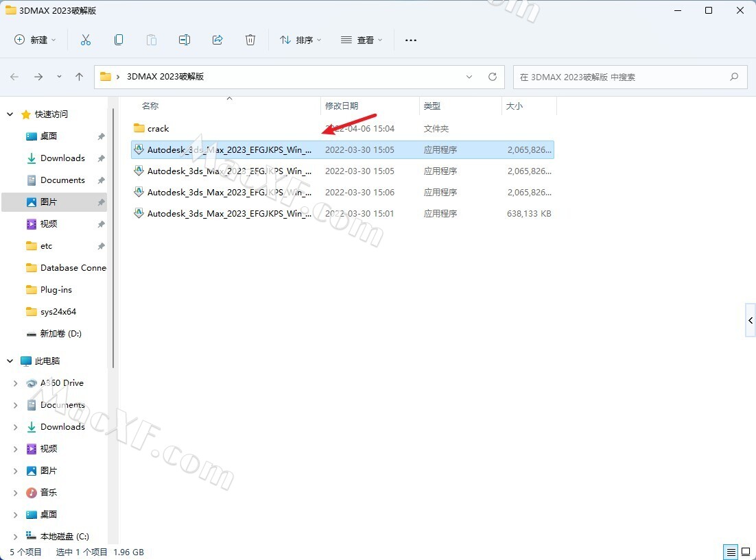The height and width of the screenshot is (560, 756).
Task: Open the 查看 view dropdown
Action: 362,40
